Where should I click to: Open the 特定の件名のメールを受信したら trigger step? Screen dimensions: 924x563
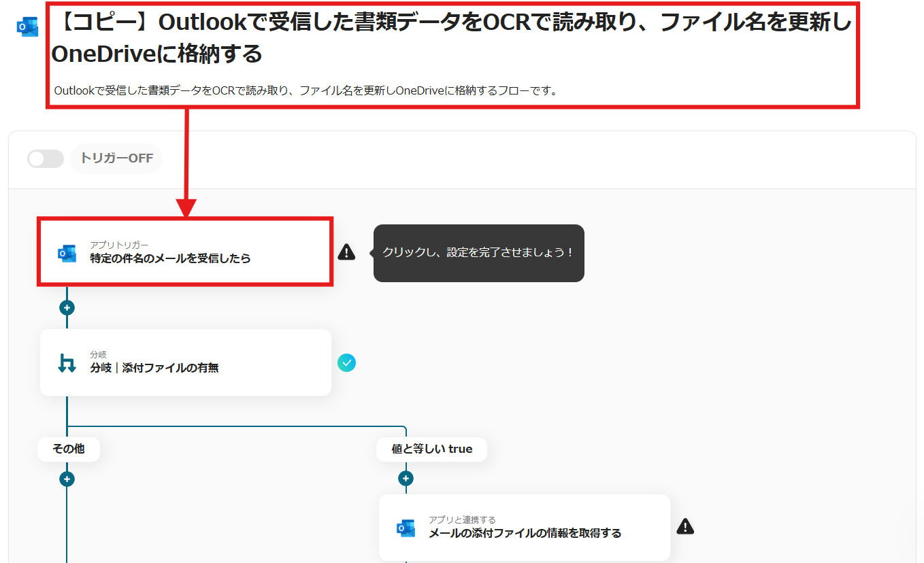(185, 252)
